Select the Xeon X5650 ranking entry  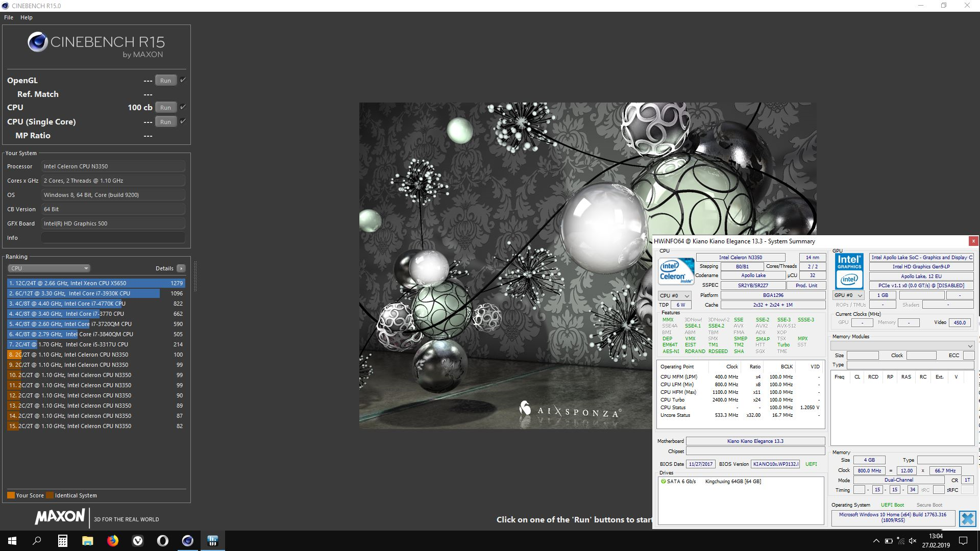96,283
